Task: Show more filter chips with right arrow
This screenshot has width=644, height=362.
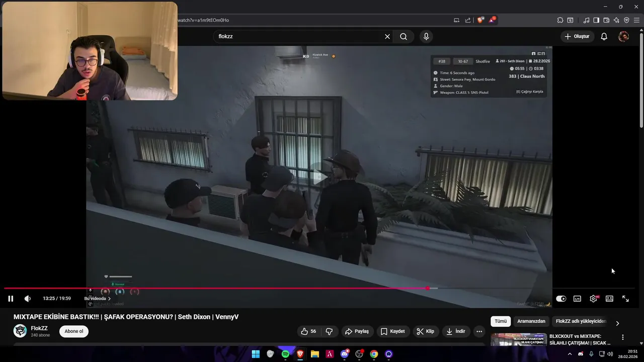Action: 617,323
